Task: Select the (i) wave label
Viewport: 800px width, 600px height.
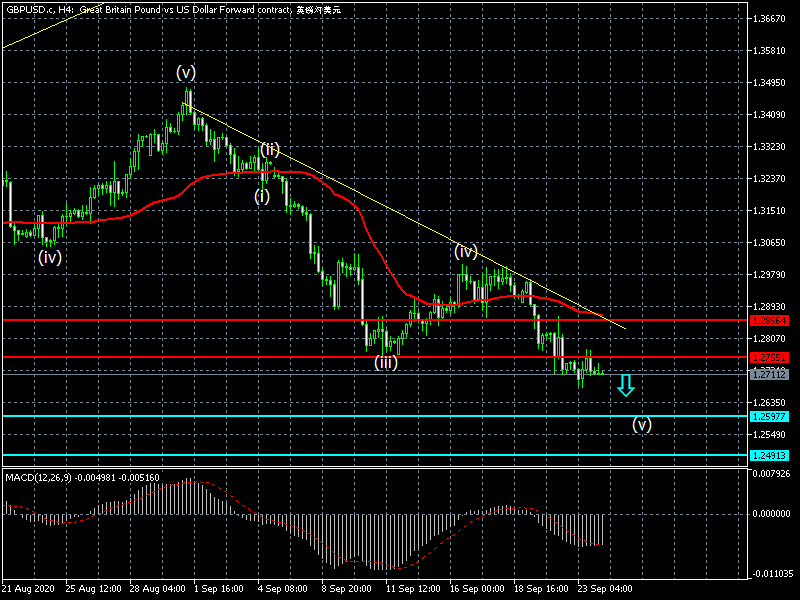Action: pyautogui.click(x=262, y=196)
